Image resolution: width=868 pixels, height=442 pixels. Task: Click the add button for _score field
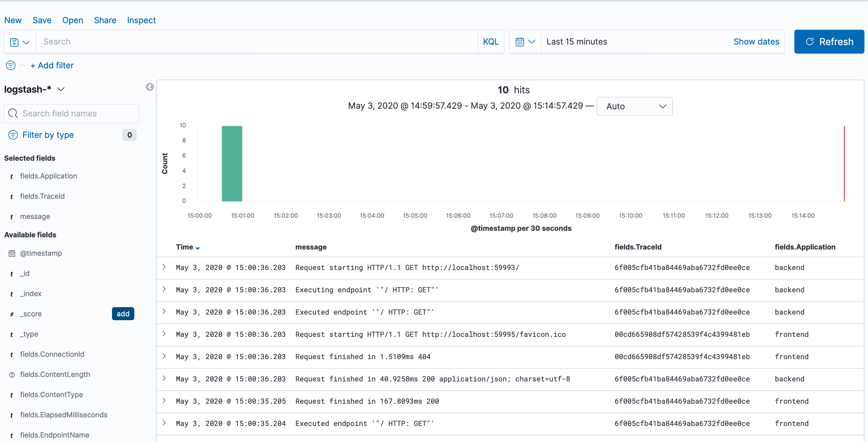point(123,314)
